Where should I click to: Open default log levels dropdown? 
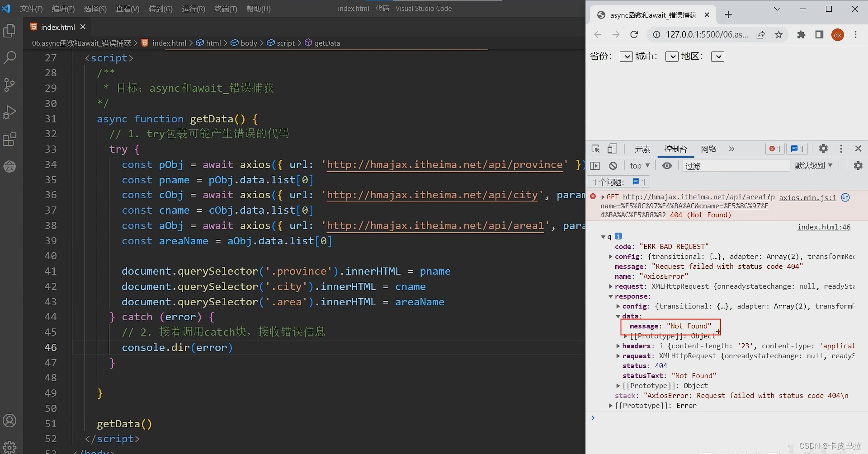pos(813,166)
